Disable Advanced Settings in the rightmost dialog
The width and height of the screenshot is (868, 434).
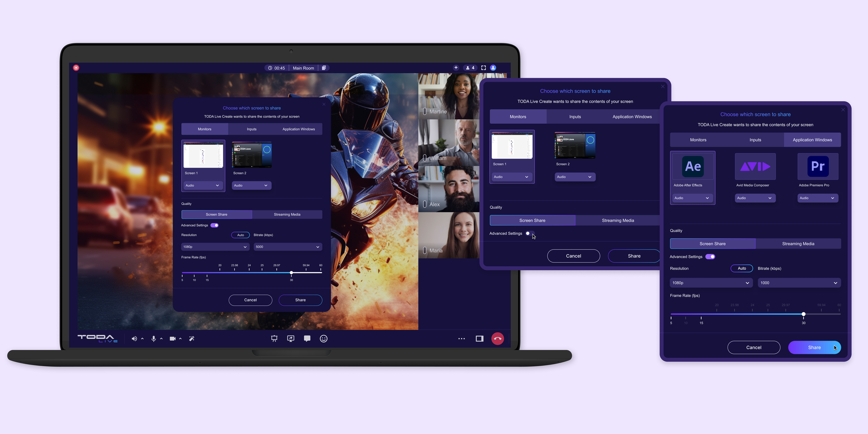click(710, 257)
